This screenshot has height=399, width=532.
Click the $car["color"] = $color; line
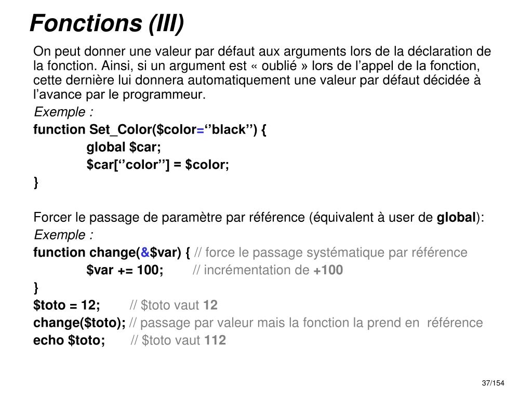(158, 165)
